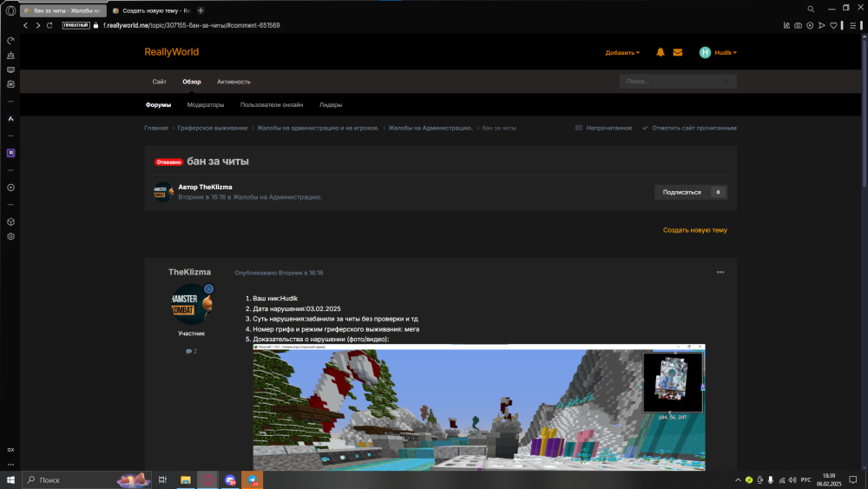Viewport: 868px width, 489px height.
Task: Open the Жалобы на Администрацию breadcrumb
Action: point(431,128)
